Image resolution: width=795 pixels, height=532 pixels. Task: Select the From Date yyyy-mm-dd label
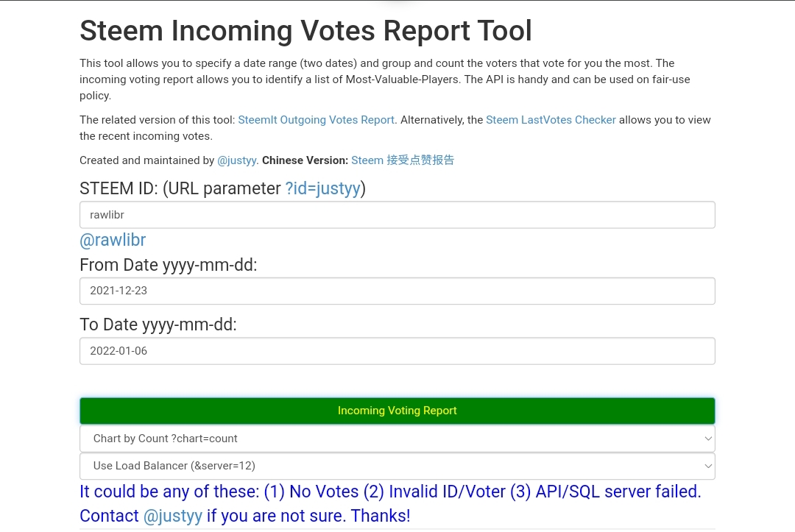click(169, 265)
